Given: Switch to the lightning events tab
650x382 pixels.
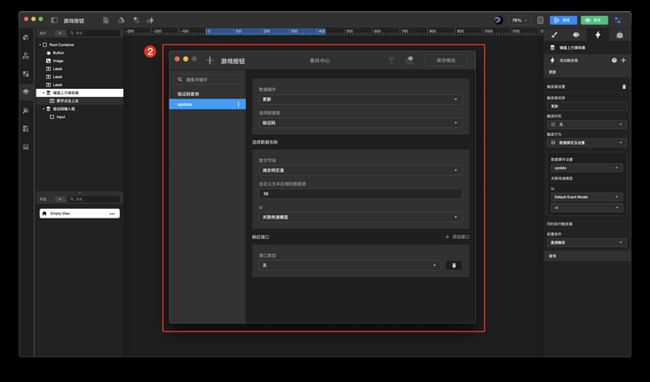Looking at the screenshot, I should (598, 35).
